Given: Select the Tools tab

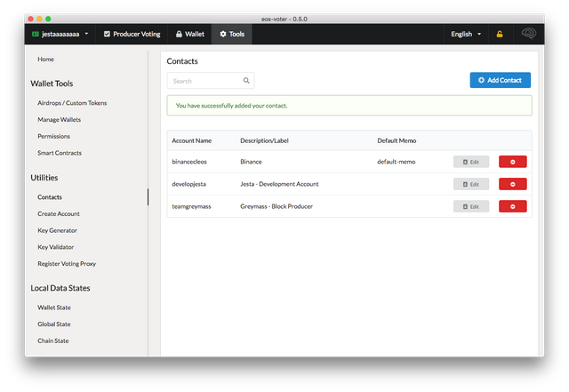Looking at the screenshot, I should click(232, 34).
